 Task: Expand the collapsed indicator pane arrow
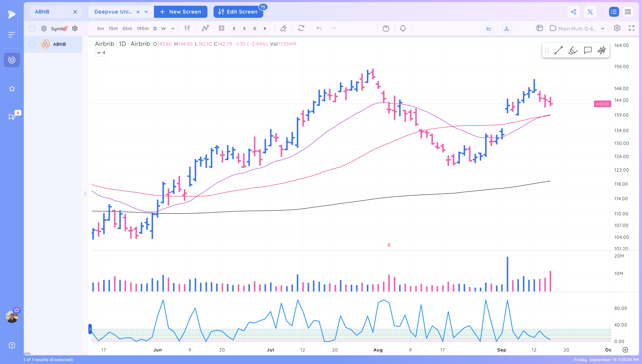90,329
